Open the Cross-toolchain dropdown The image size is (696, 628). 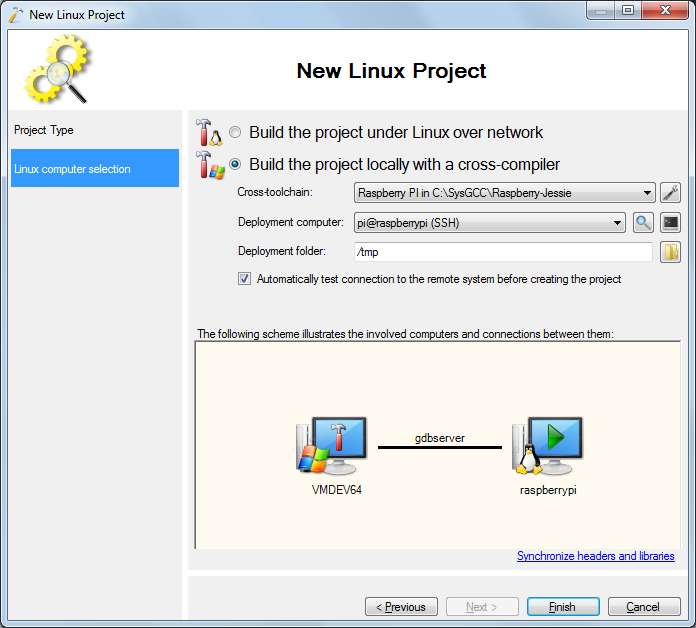pyautogui.click(x=505, y=193)
